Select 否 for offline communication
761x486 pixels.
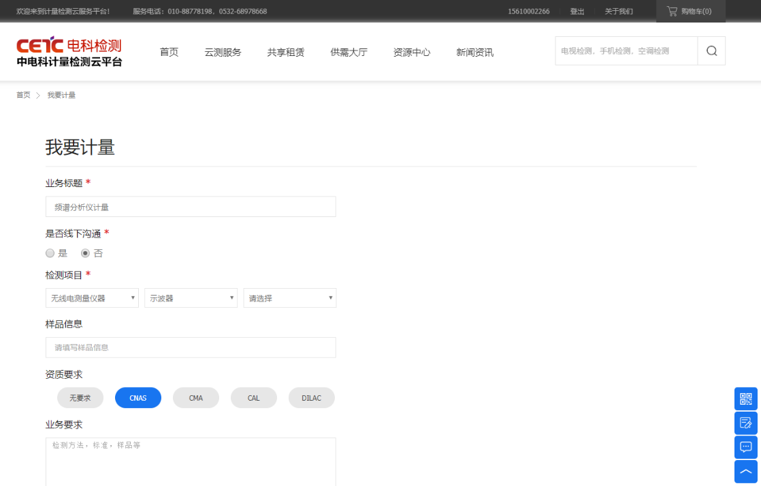click(x=86, y=253)
